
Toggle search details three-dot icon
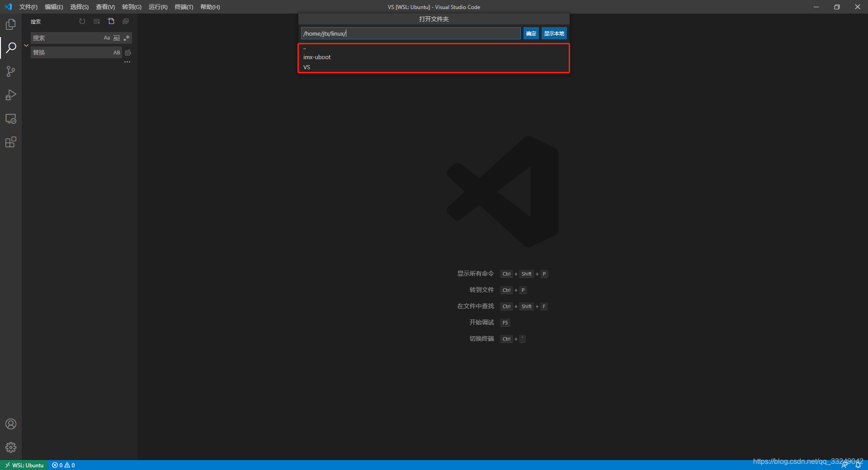coord(127,62)
